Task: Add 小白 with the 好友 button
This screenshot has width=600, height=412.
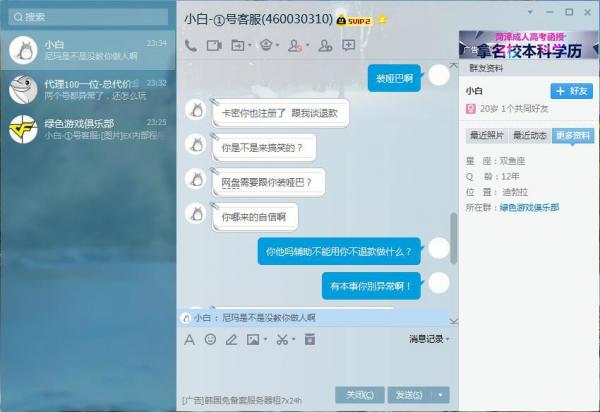Action: tap(571, 91)
